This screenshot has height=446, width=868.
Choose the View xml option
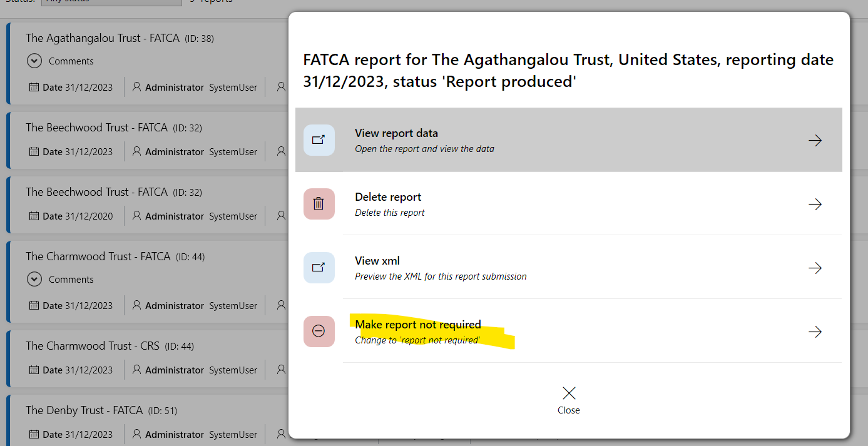[569, 268]
